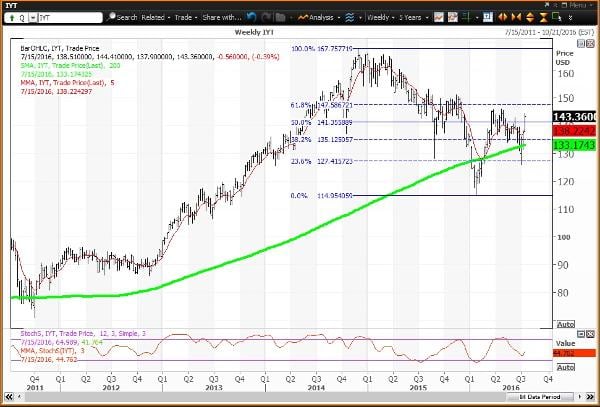This screenshot has width=600, height=407.
Task: Click the Redo arrow icon
Action: tap(266, 17)
